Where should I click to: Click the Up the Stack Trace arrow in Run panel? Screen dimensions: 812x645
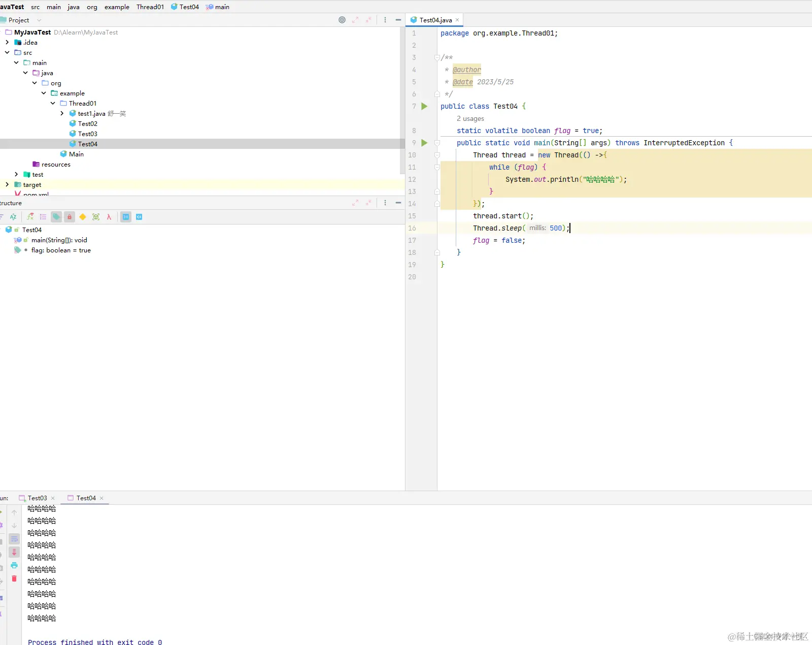[x=14, y=512]
